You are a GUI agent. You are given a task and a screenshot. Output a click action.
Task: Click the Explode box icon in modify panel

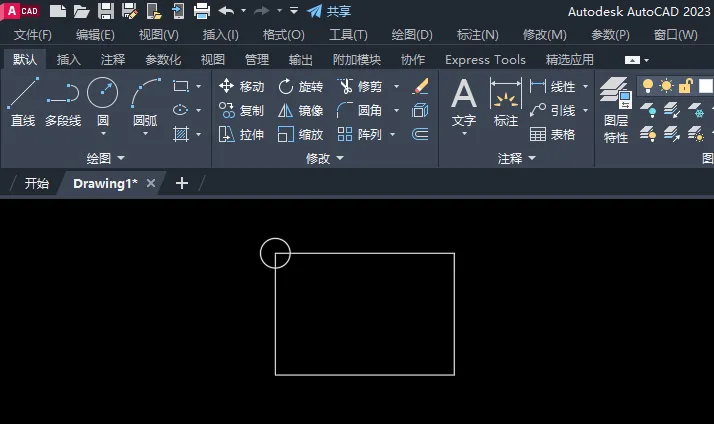pyautogui.click(x=420, y=110)
